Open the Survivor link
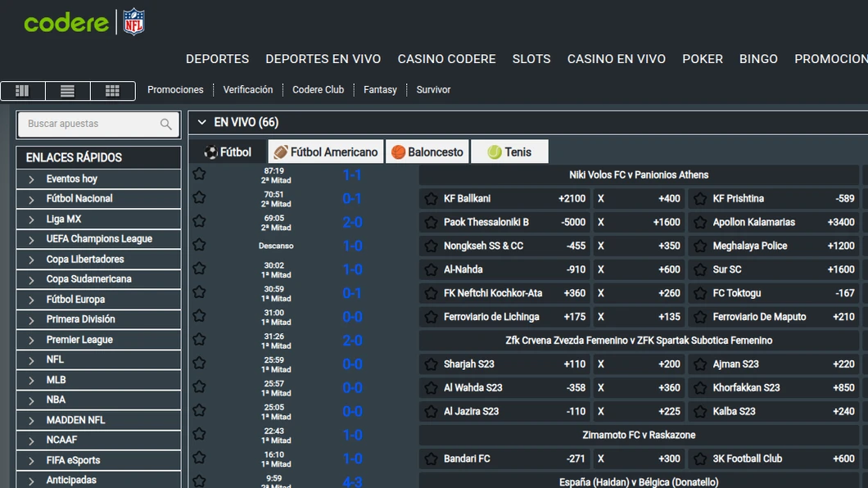868x488 pixels. 433,89
